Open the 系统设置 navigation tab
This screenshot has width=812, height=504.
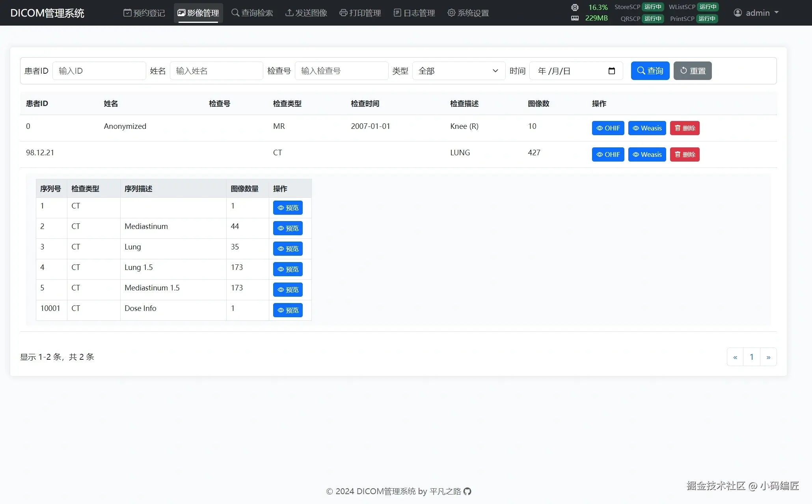468,13
